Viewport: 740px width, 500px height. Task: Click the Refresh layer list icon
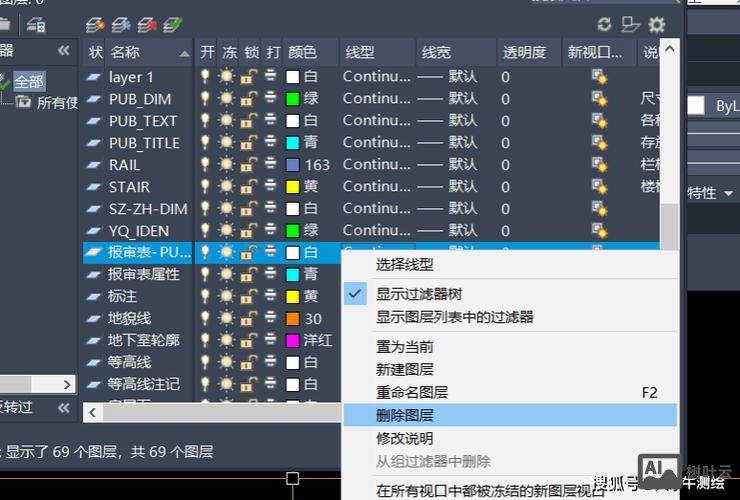click(x=604, y=24)
